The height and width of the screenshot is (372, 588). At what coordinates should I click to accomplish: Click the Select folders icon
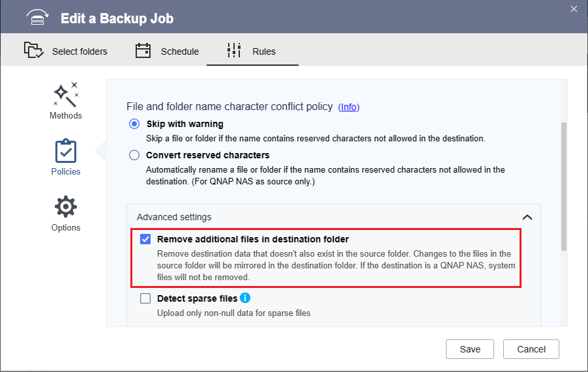pos(33,51)
